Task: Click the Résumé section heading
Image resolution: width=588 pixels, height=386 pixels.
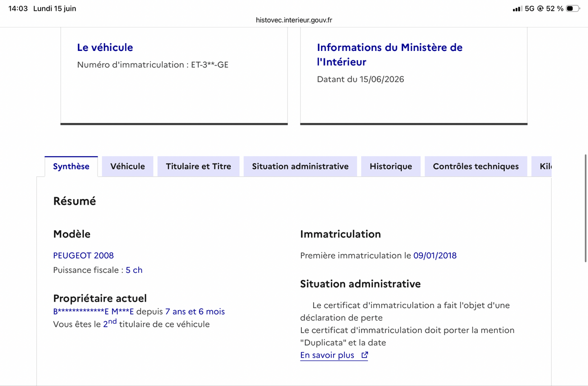Action: point(74,201)
